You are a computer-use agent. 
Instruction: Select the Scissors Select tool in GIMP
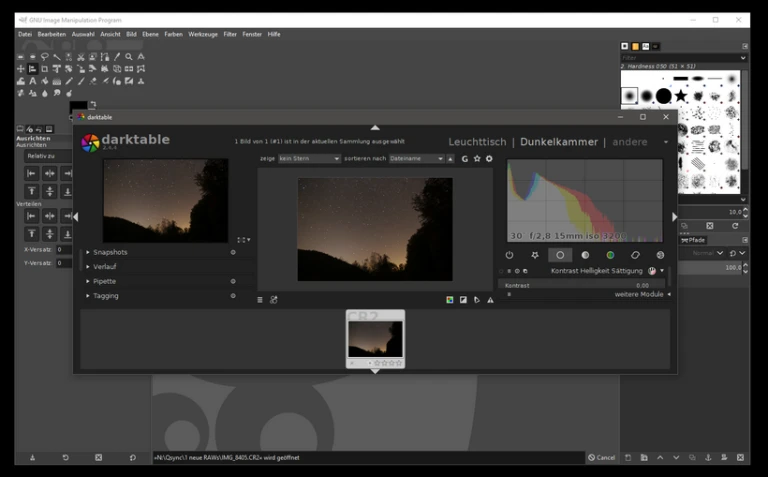coord(81,57)
